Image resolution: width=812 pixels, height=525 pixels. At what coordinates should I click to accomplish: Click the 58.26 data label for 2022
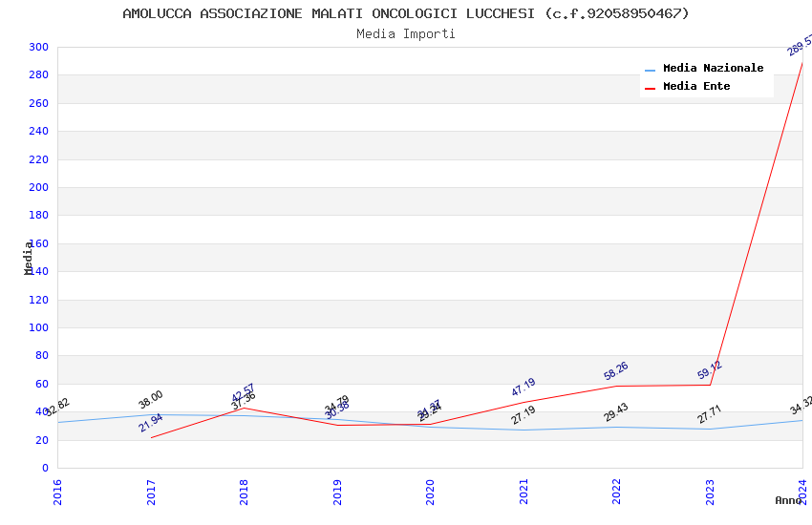click(x=616, y=371)
